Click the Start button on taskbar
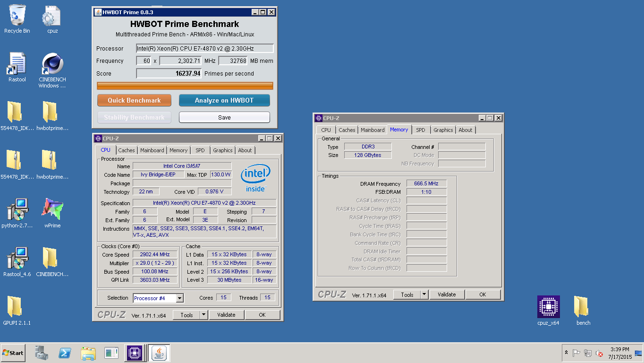This screenshot has width=644, height=363. [x=13, y=353]
